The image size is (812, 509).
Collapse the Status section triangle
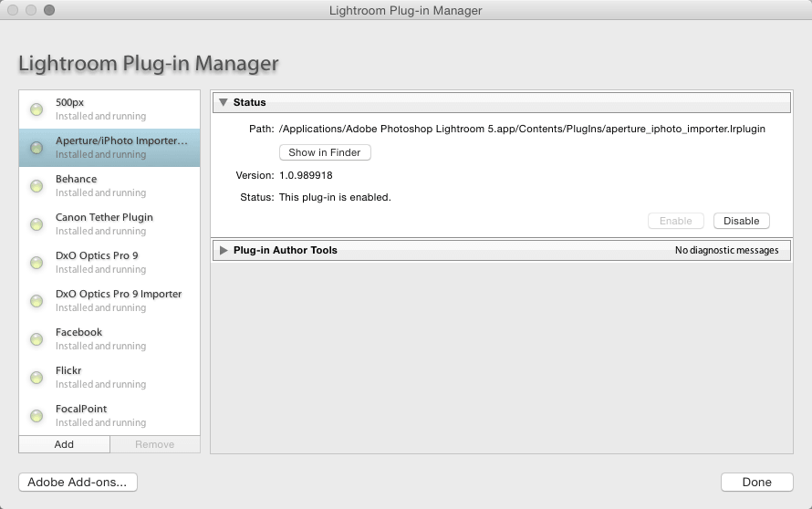pyautogui.click(x=224, y=102)
